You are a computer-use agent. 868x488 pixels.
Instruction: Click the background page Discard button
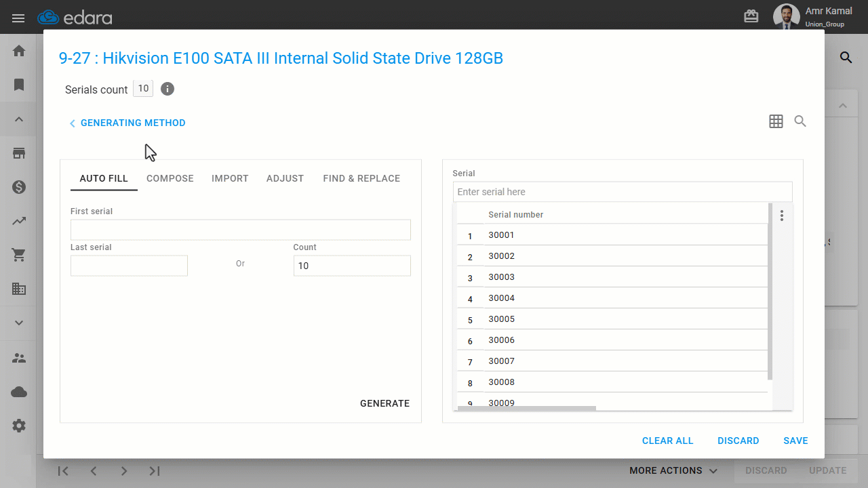(766, 470)
